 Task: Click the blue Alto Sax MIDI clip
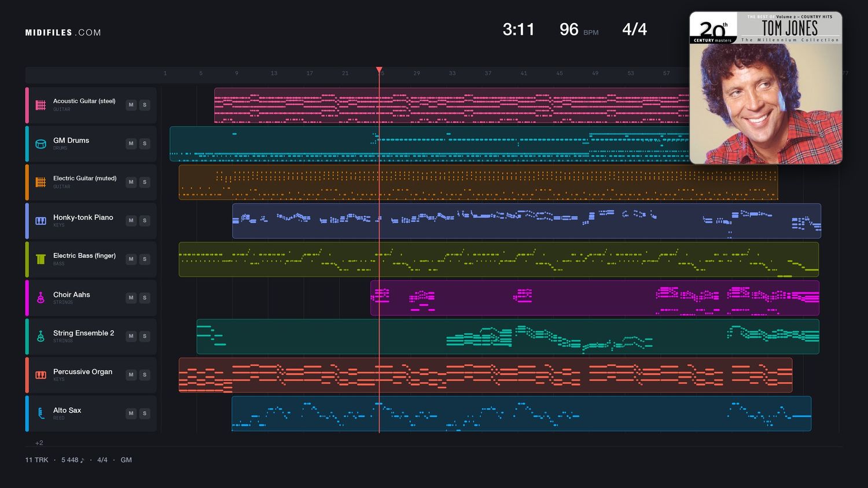521,414
